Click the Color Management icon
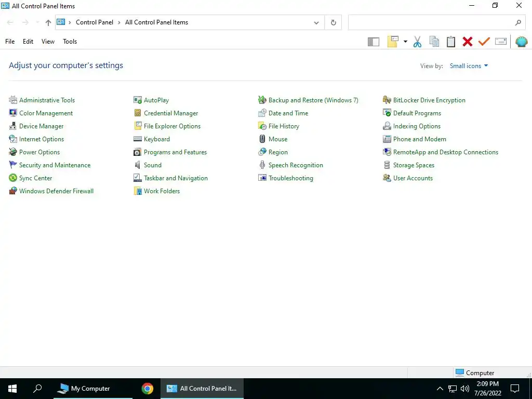 [x=13, y=113]
